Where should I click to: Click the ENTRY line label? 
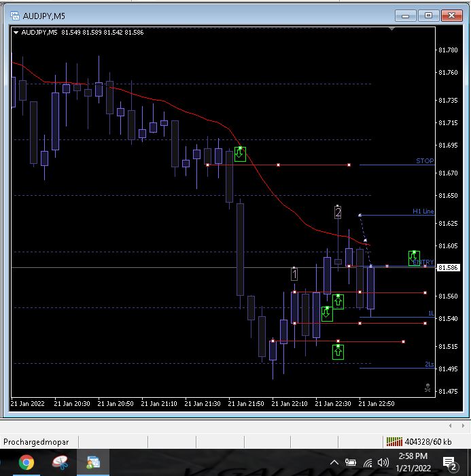[423, 262]
